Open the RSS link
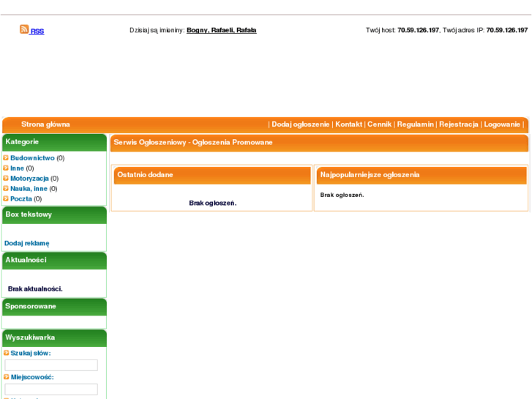532x399 pixels. tap(37, 31)
